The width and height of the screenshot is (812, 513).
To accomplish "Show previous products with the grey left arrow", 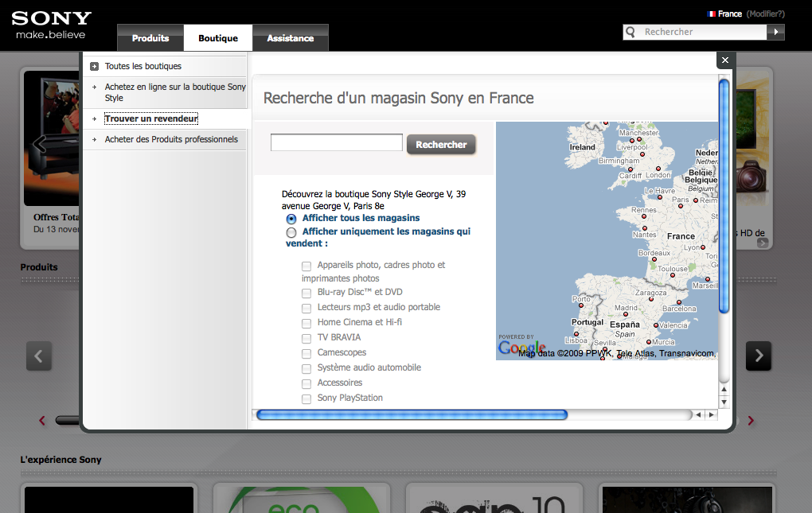I will (39, 356).
